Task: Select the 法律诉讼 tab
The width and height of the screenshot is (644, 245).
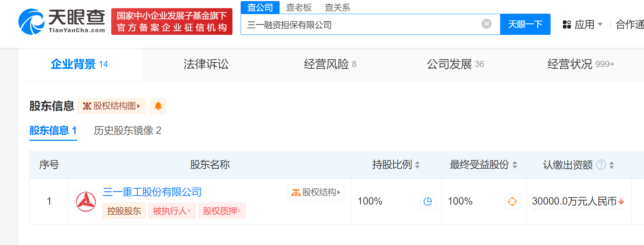Action: click(x=206, y=64)
